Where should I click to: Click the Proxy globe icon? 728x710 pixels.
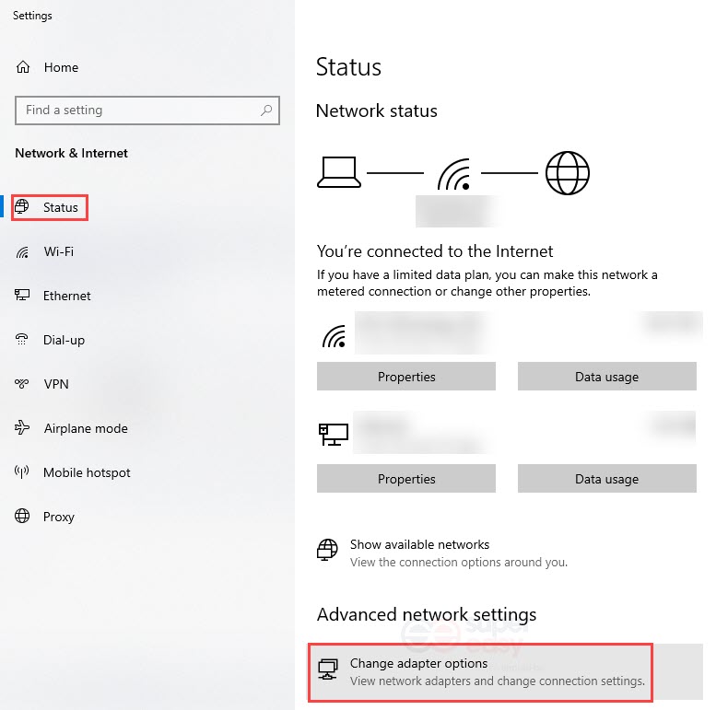[x=23, y=517]
